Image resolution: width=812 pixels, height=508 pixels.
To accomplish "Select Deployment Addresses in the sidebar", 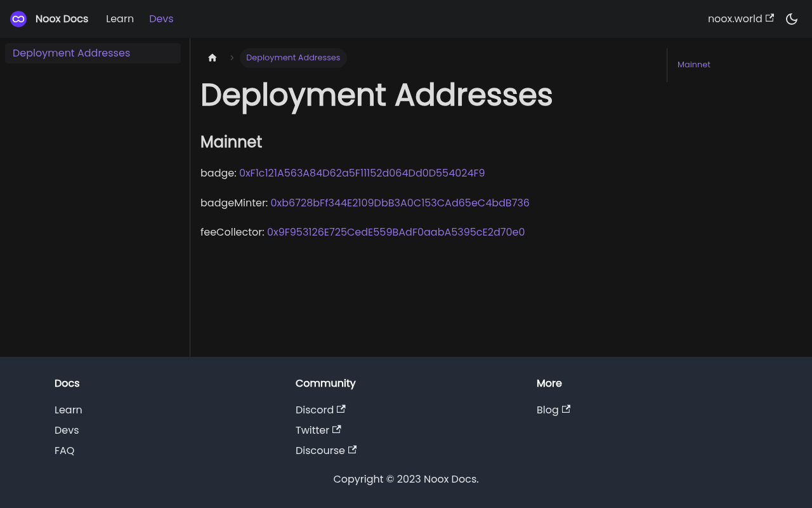I will point(93,53).
